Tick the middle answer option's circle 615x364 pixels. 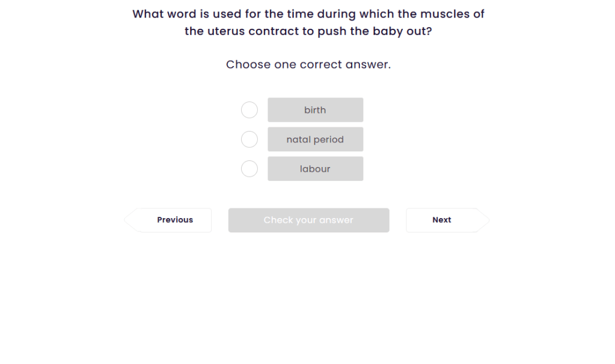249,139
